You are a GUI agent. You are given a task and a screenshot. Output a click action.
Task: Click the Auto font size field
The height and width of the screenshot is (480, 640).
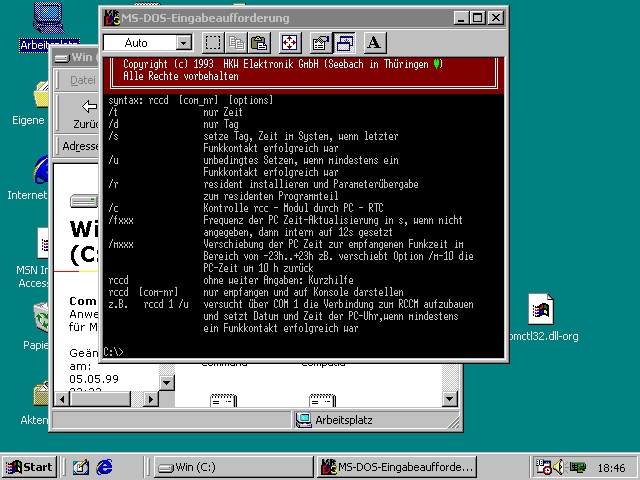pos(140,42)
